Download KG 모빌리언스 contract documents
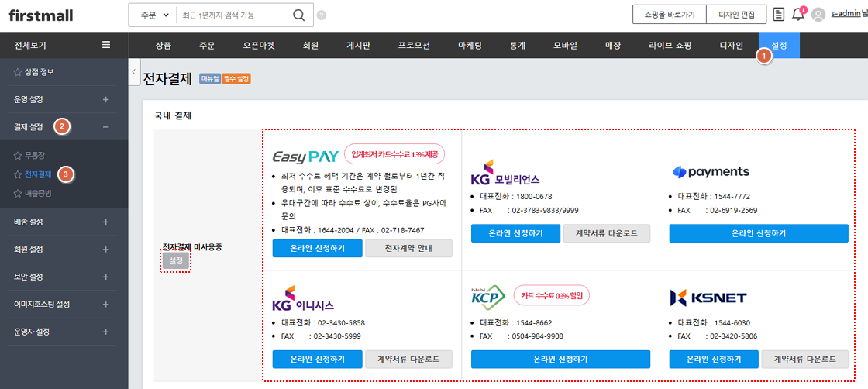The height and width of the screenshot is (389, 868). 607,233
